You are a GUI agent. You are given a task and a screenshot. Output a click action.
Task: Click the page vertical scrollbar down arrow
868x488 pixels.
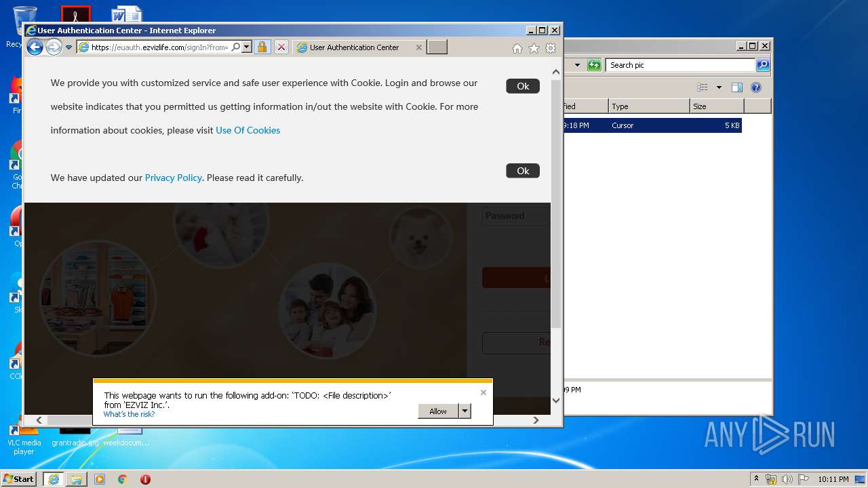556,401
